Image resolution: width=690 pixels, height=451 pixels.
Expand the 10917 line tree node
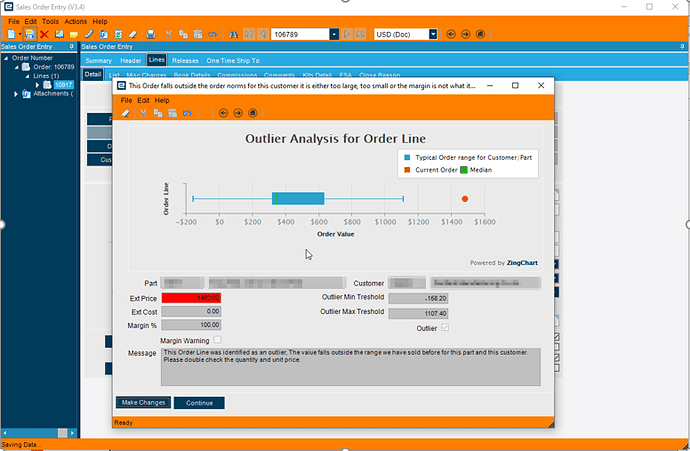pos(37,85)
